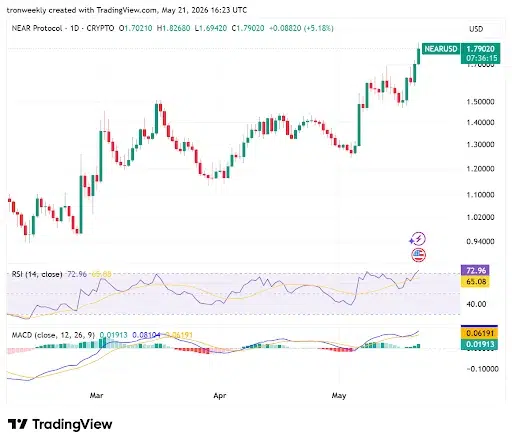This screenshot has height=444, width=512.
Task: Click the low value L1.69420
Action: tap(211, 28)
